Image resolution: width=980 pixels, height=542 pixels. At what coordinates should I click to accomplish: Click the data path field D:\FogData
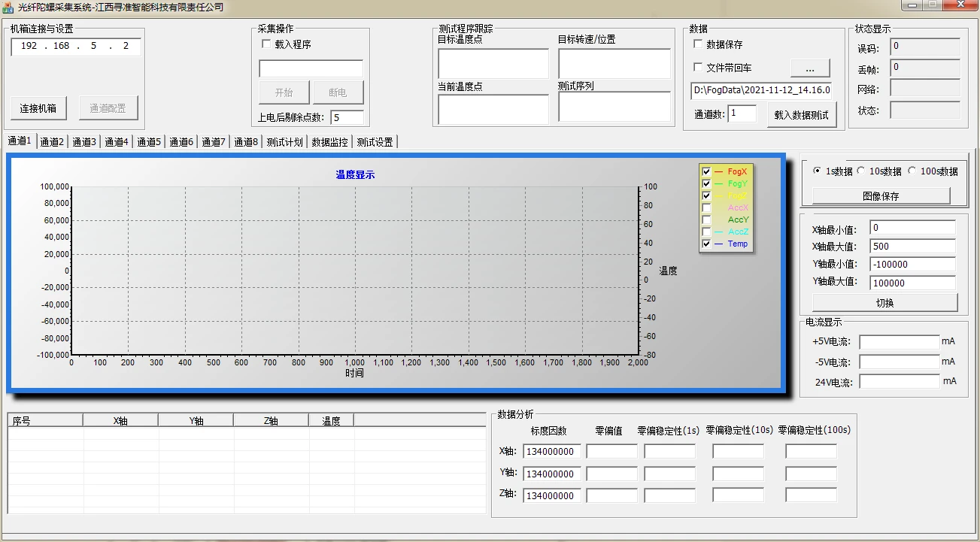click(x=761, y=91)
